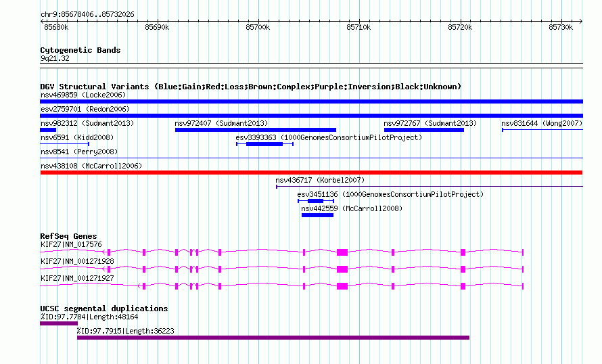Click the 85710k ruler tick label

[x=358, y=27]
